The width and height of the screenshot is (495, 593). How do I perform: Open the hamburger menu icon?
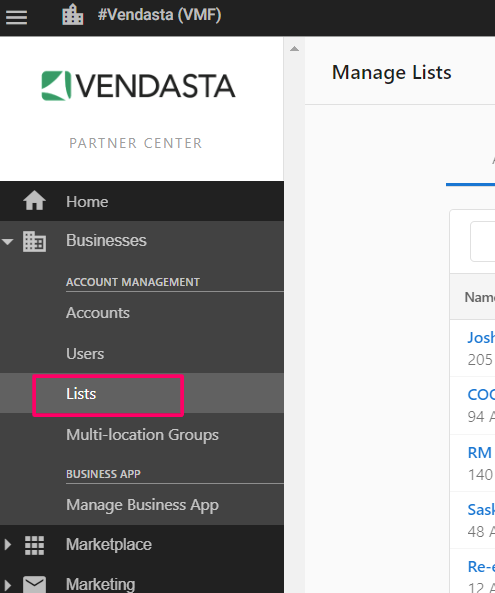click(16, 17)
